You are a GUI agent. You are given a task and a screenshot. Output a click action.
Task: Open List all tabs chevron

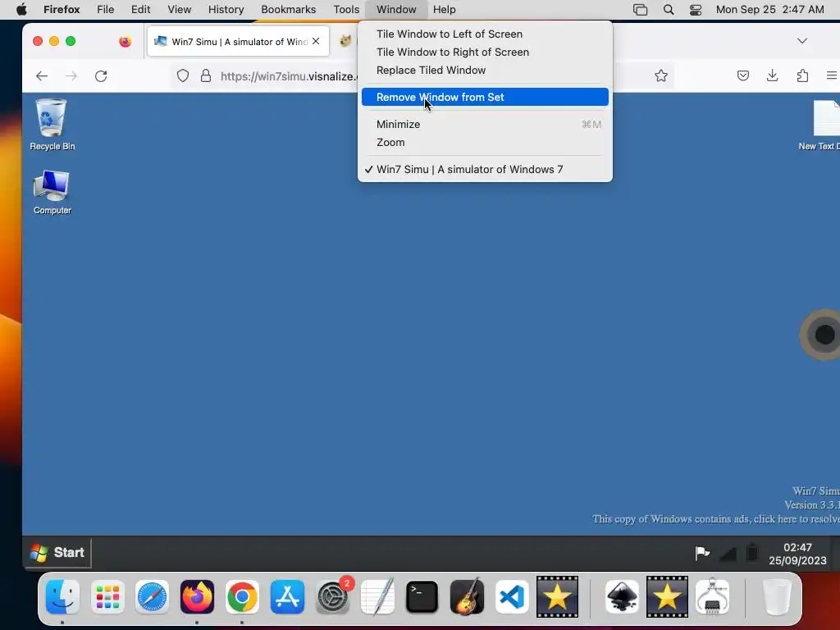click(x=802, y=41)
